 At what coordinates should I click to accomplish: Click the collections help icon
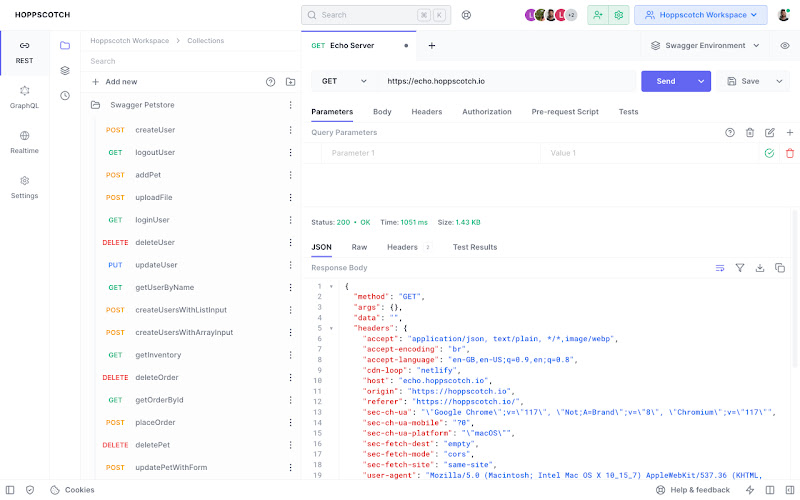pos(270,82)
